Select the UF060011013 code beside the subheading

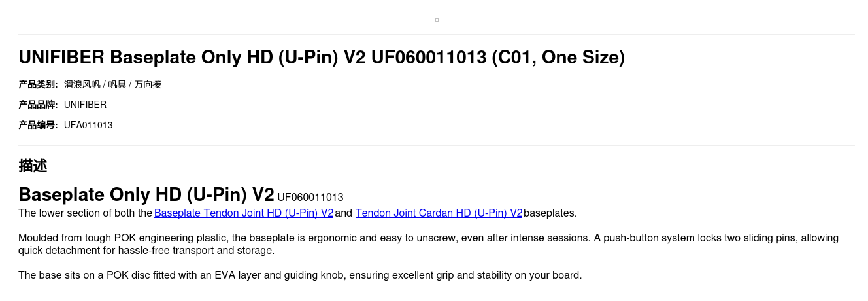(x=310, y=197)
